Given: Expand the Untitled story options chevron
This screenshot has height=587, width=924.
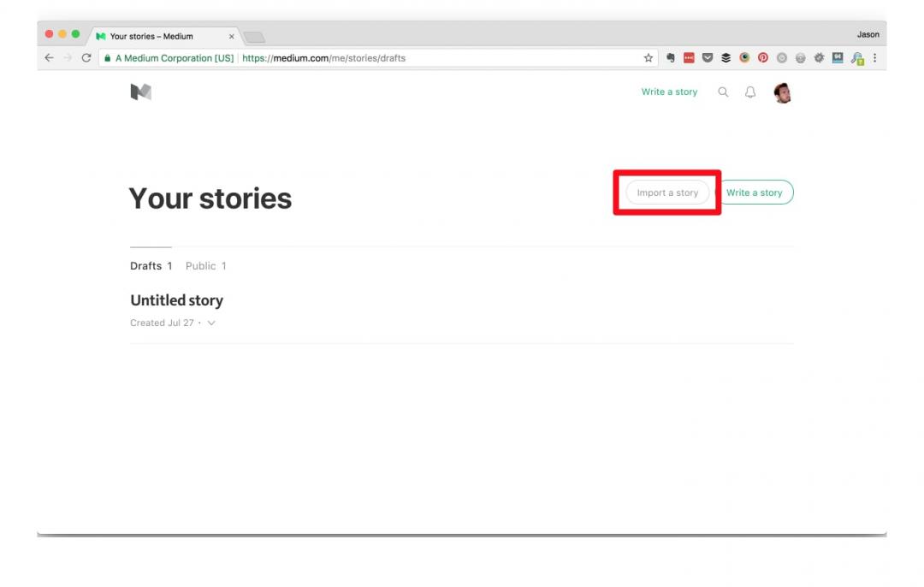Looking at the screenshot, I should (211, 323).
